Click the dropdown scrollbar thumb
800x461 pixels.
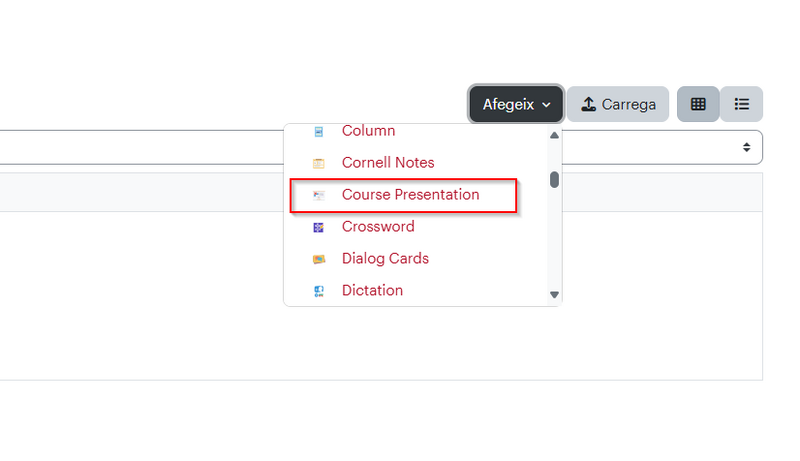click(555, 180)
